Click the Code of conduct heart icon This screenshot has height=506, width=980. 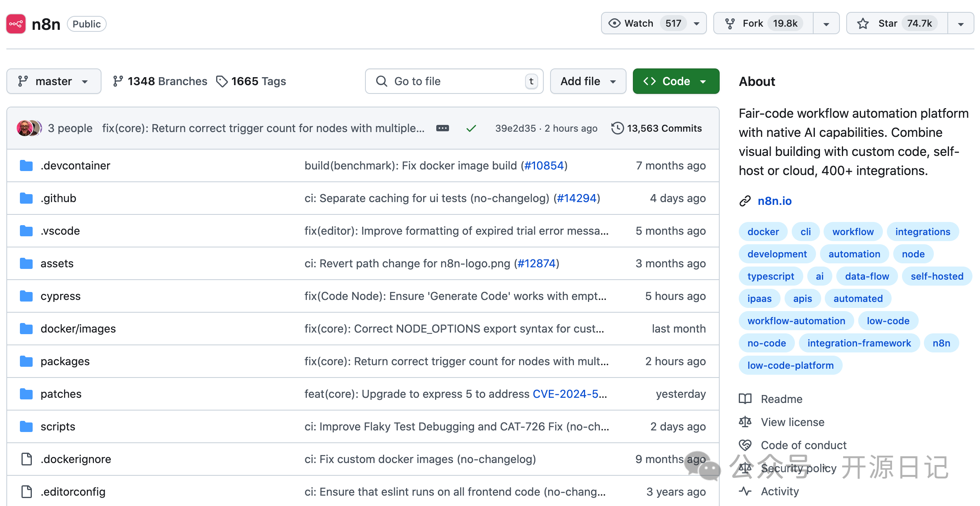click(745, 445)
